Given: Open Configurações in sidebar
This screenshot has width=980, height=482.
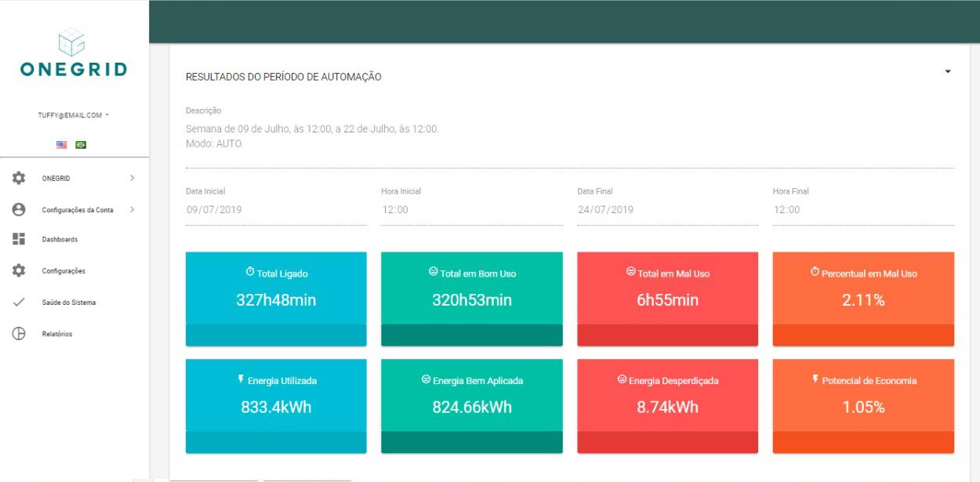Looking at the screenshot, I should (74, 270).
